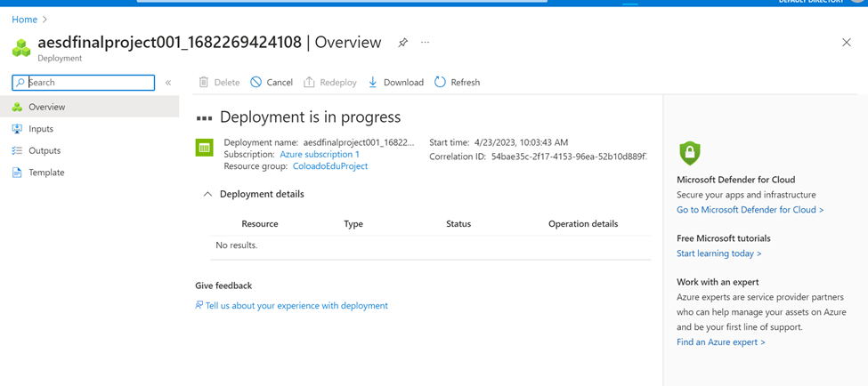
Task: Click the Home breadcrumb link
Action: (24, 20)
